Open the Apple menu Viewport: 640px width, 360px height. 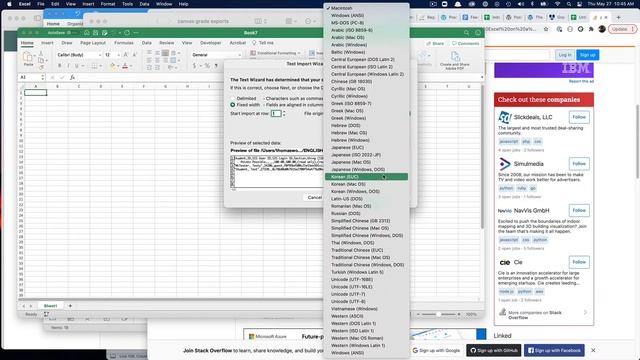point(9,4)
